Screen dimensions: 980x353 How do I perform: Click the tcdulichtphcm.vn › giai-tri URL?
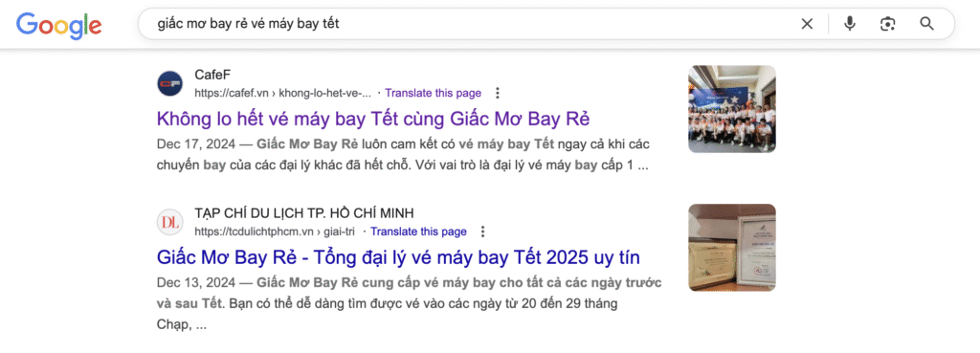[x=275, y=232]
